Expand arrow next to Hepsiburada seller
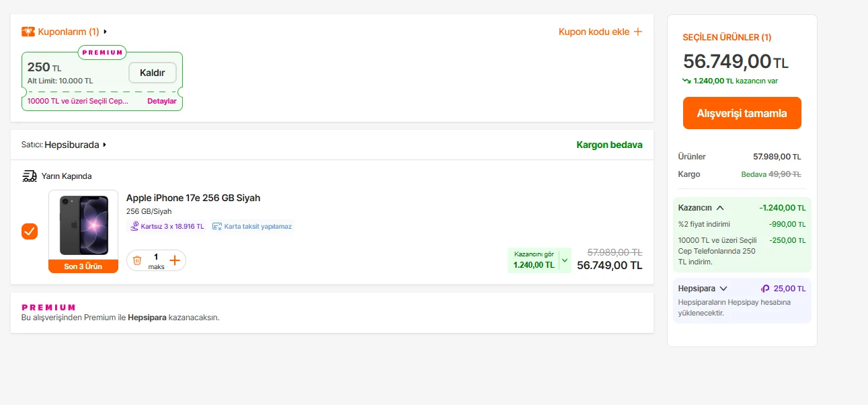 pos(105,145)
